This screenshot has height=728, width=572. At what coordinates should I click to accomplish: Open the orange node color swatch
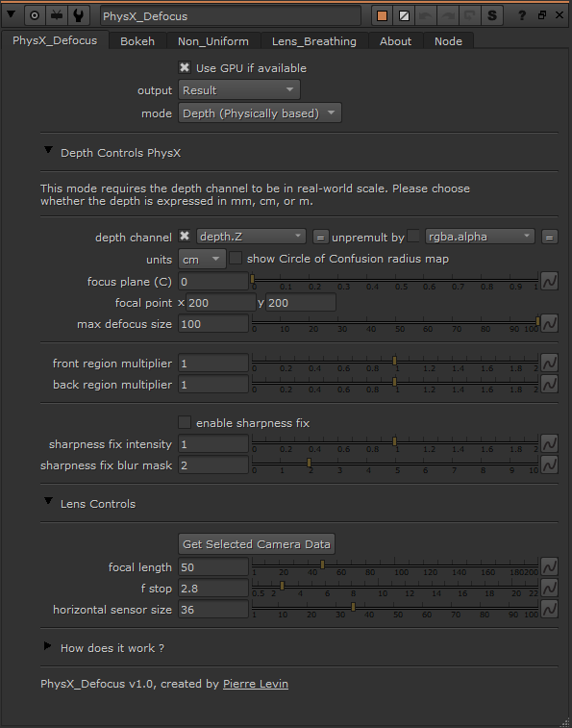click(x=382, y=16)
